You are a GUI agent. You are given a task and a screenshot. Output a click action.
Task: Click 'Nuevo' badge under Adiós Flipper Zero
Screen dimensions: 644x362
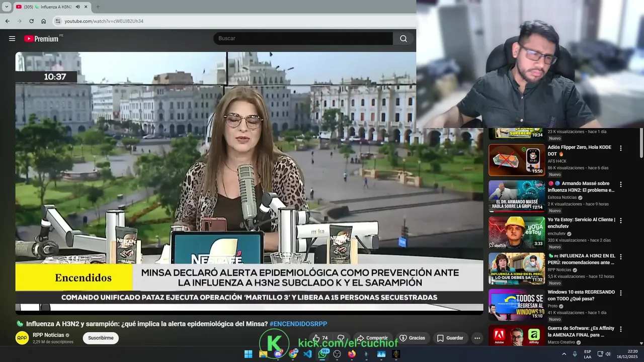(x=555, y=174)
